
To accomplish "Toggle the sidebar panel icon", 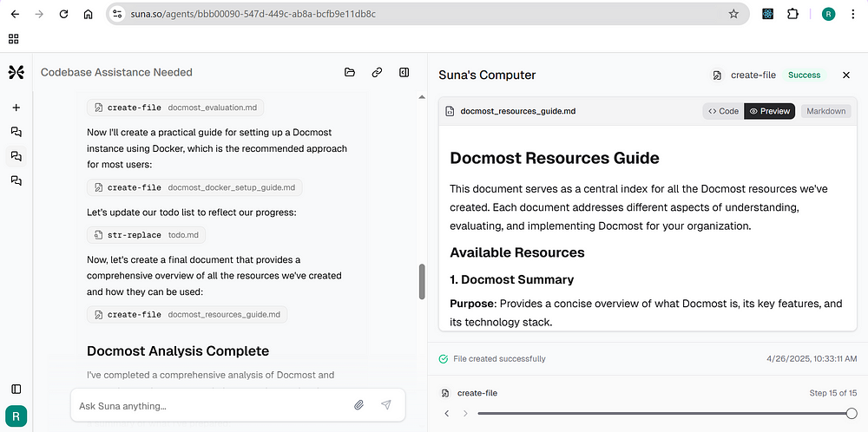I will [16, 389].
